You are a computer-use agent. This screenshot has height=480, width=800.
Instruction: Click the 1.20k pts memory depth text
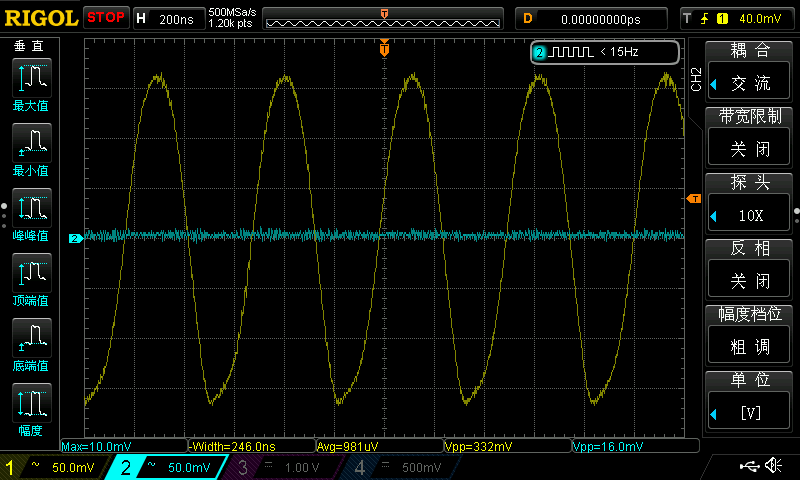tap(230, 23)
